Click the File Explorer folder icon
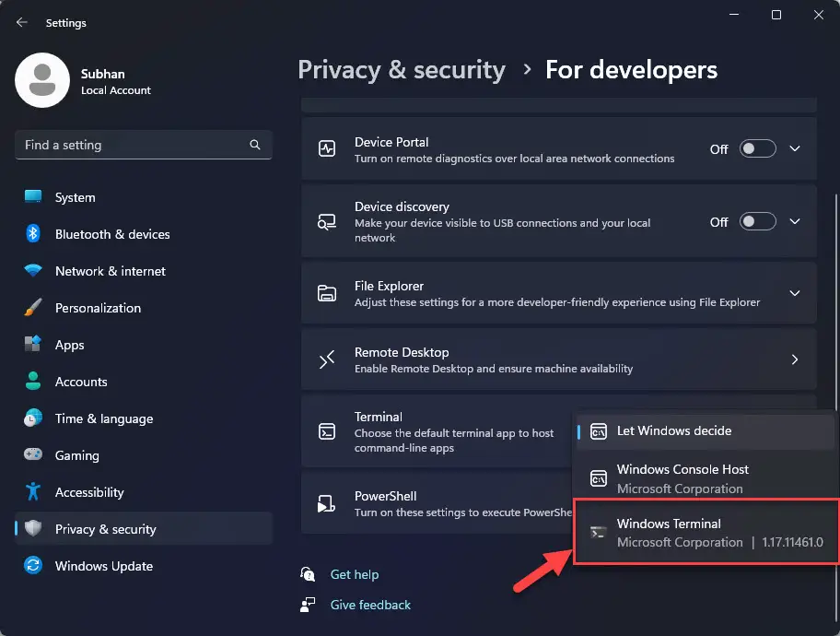 pyautogui.click(x=327, y=293)
